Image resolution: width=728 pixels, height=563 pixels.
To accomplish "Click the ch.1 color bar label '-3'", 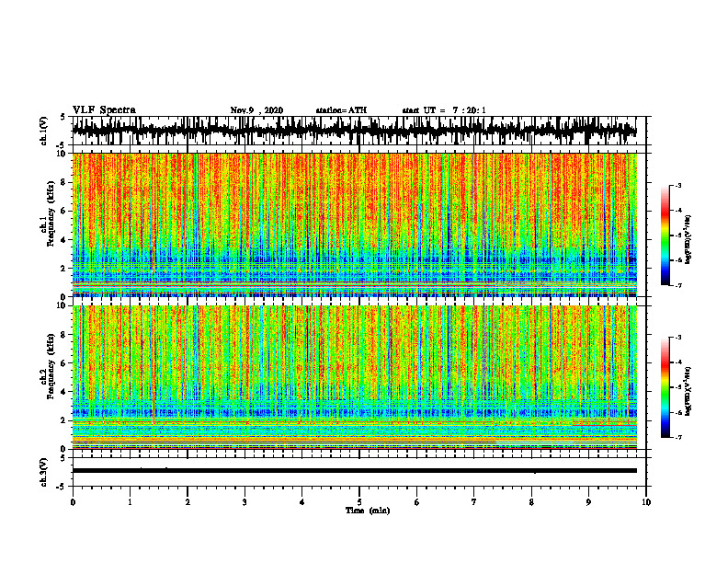I will [x=678, y=185].
